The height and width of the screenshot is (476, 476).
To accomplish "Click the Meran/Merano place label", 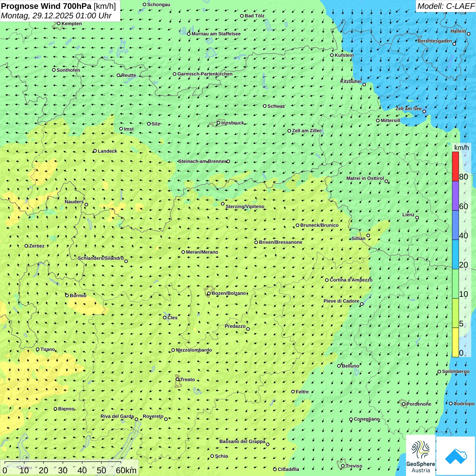I will (x=202, y=252).
